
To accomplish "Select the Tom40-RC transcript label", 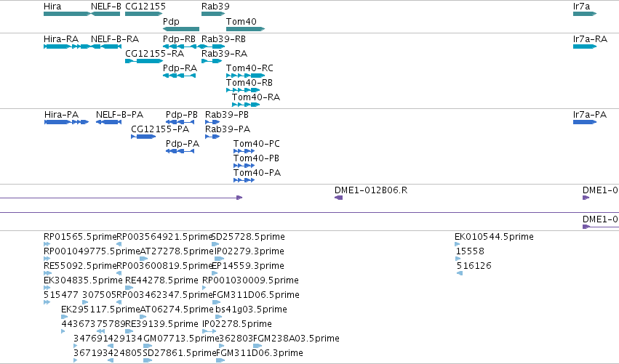I will (x=249, y=68).
